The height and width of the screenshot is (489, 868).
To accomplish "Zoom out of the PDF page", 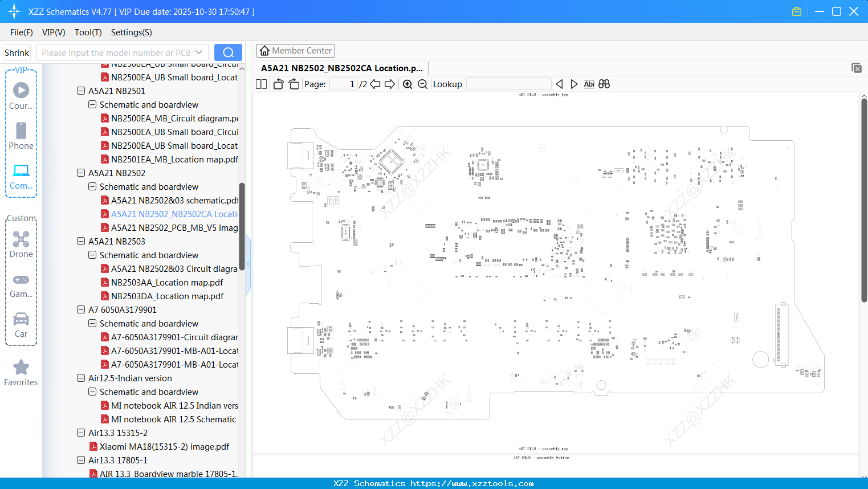I will point(422,84).
